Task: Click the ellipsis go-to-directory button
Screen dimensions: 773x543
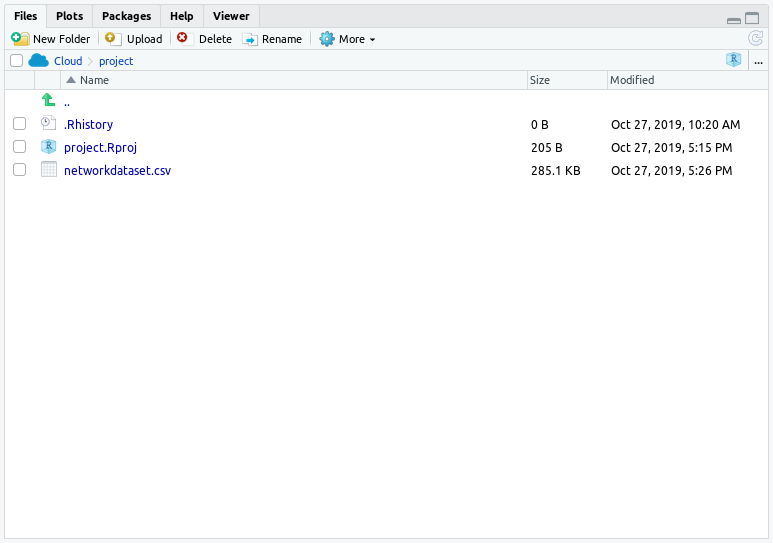Action: coord(759,62)
